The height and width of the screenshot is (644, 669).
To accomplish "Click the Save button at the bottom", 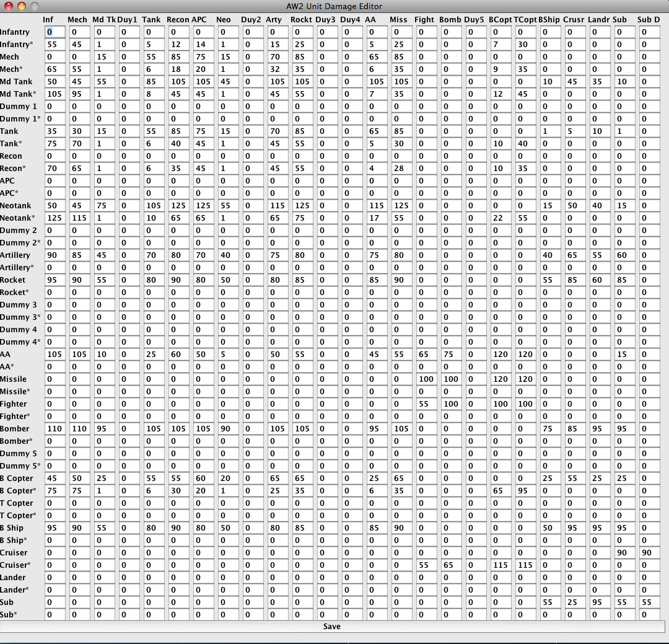I will point(331,627).
